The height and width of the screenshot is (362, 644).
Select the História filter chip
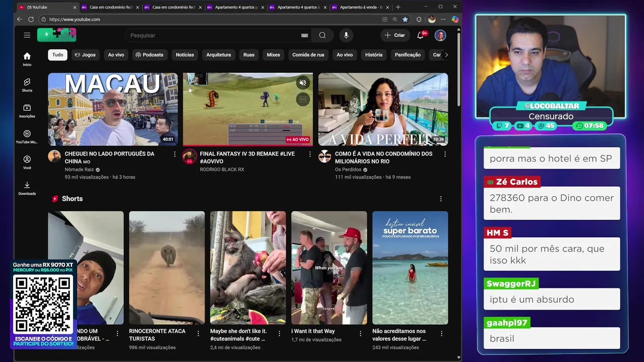374,55
